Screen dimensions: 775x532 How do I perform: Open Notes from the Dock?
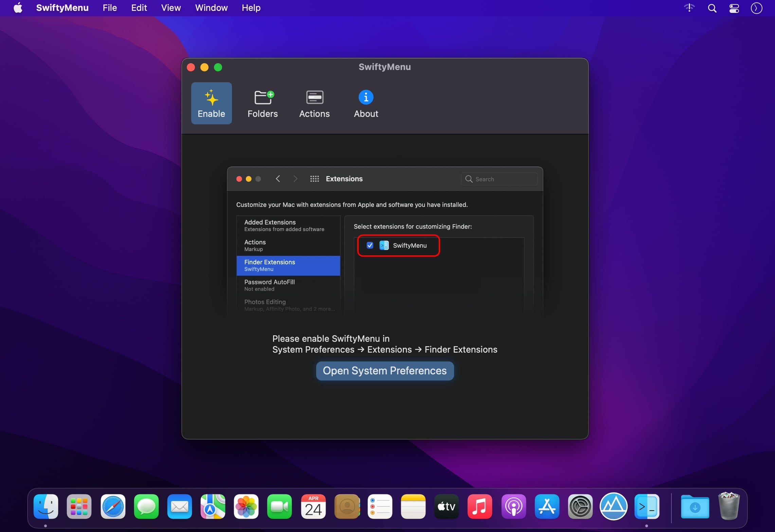pos(413,507)
